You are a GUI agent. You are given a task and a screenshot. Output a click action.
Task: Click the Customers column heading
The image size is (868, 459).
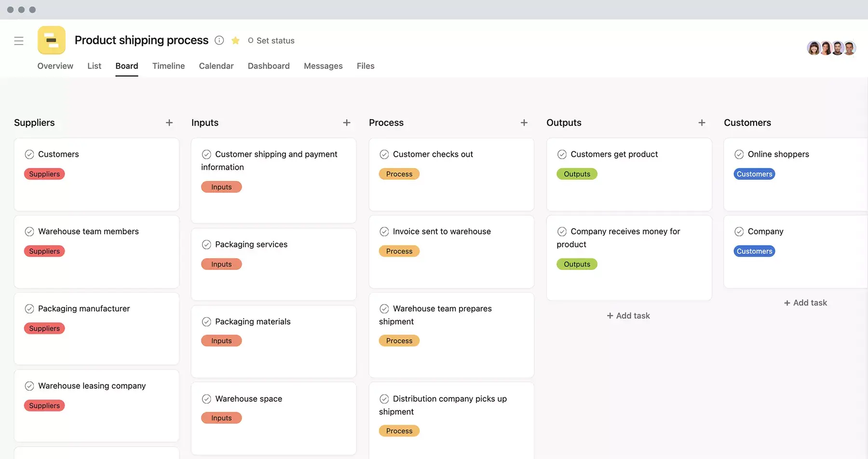pos(747,122)
